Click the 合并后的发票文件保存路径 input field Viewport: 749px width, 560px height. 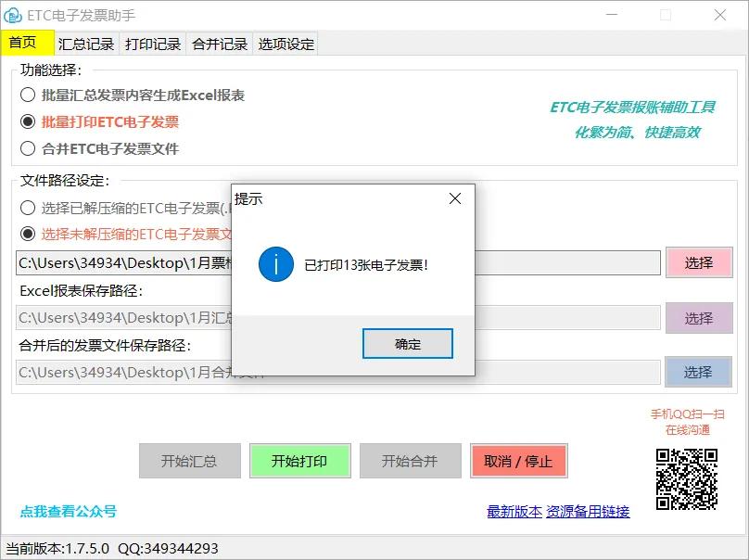338,372
